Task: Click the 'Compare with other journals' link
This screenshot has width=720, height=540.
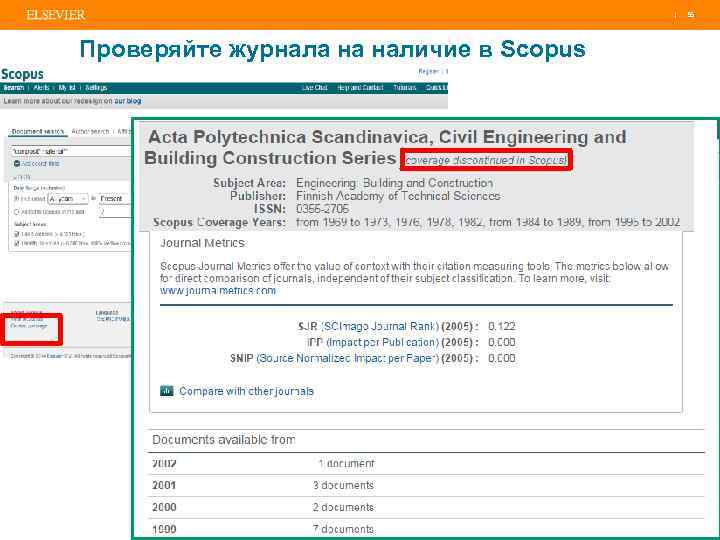Action: (x=247, y=391)
